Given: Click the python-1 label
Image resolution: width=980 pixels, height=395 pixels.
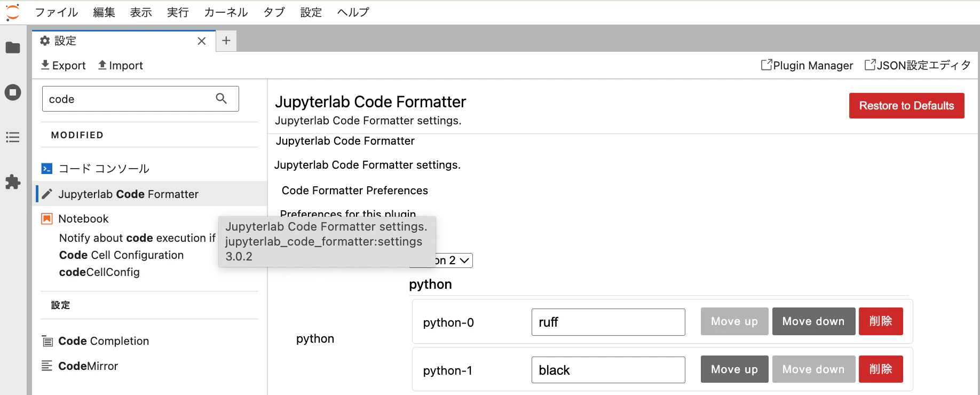Looking at the screenshot, I should click(447, 370).
